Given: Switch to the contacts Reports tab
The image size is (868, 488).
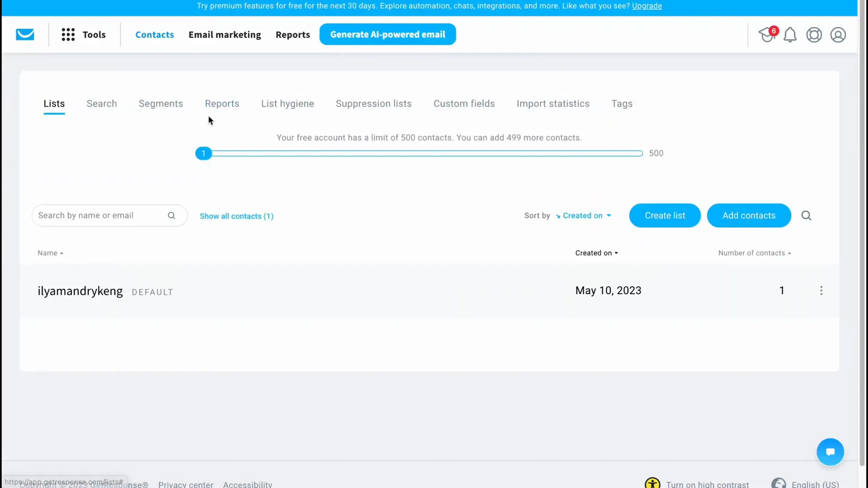Looking at the screenshot, I should click(x=222, y=103).
